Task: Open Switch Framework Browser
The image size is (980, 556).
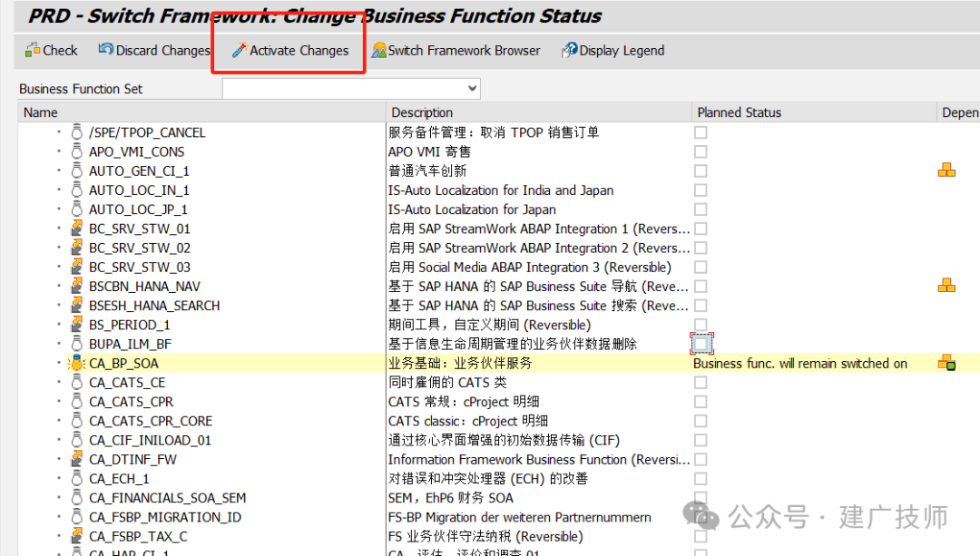Action: pos(456,51)
